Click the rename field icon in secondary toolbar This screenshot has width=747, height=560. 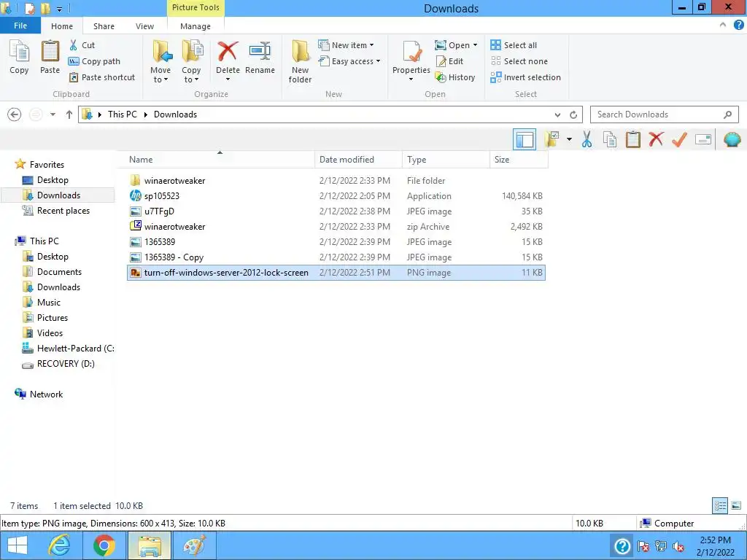tap(703, 139)
